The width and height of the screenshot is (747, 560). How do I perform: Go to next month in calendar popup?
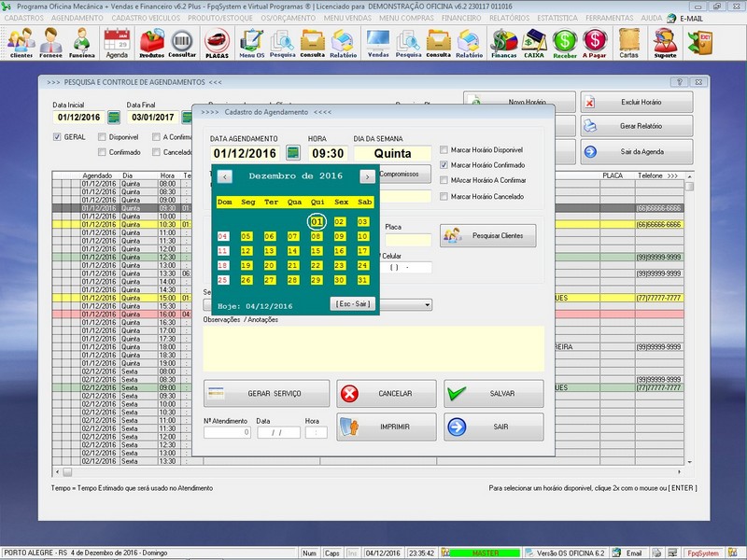point(367,176)
